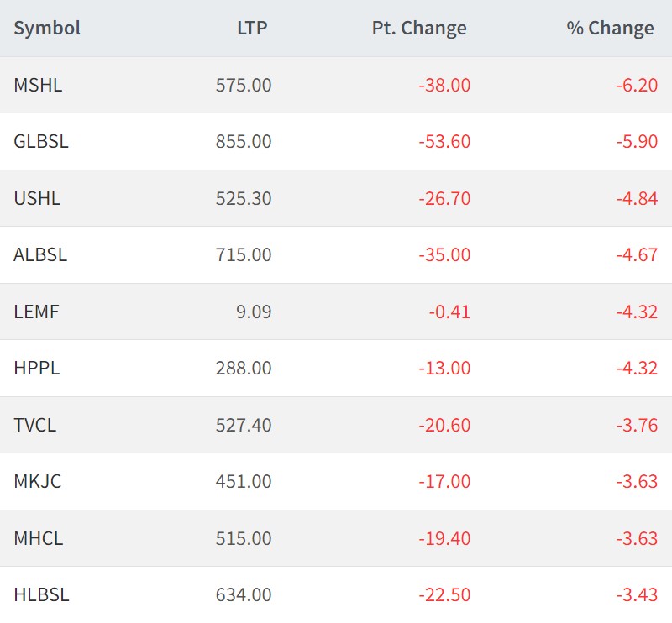Click TVCL's LTP value 527.40

point(244,425)
